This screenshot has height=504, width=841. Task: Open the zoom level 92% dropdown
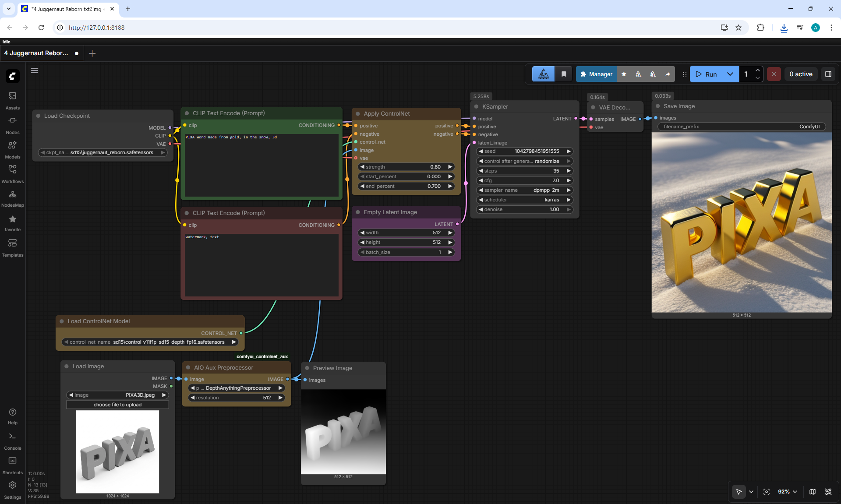[x=788, y=492]
